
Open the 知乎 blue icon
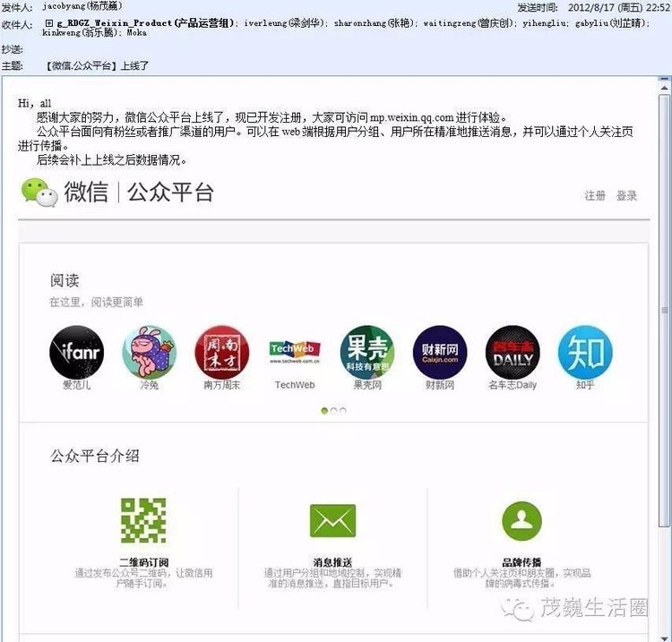click(x=585, y=352)
